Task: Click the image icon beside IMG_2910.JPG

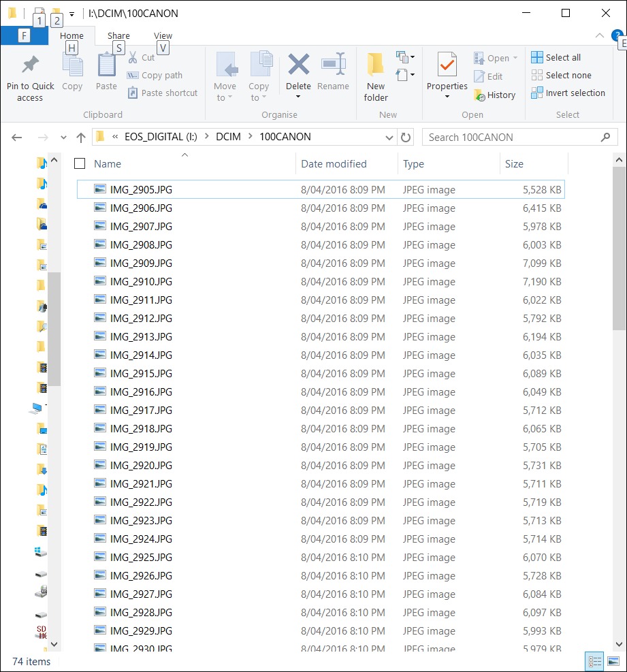Action: tap(100, 281)
